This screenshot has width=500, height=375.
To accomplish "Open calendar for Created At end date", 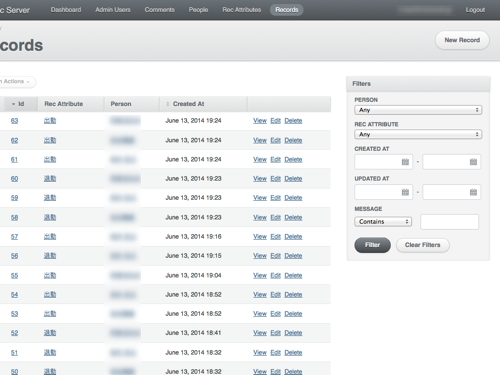I will click(473, 162).
